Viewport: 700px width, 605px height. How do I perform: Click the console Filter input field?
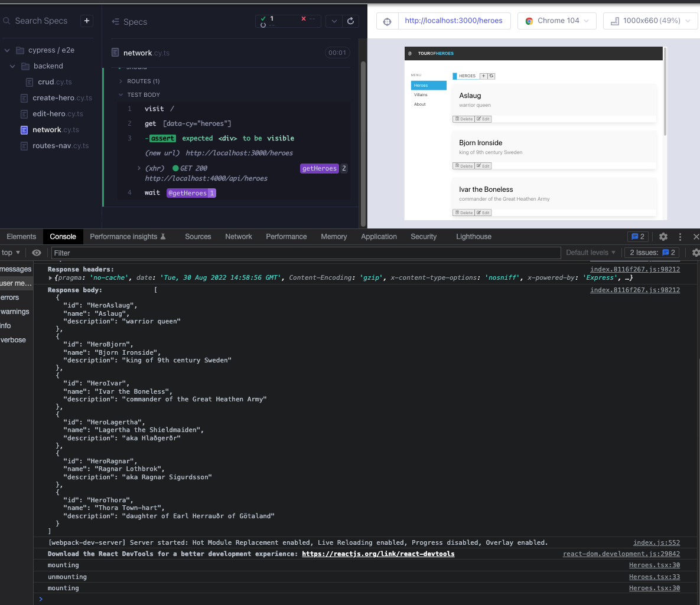pyautogui.click(x=306, y=253)
